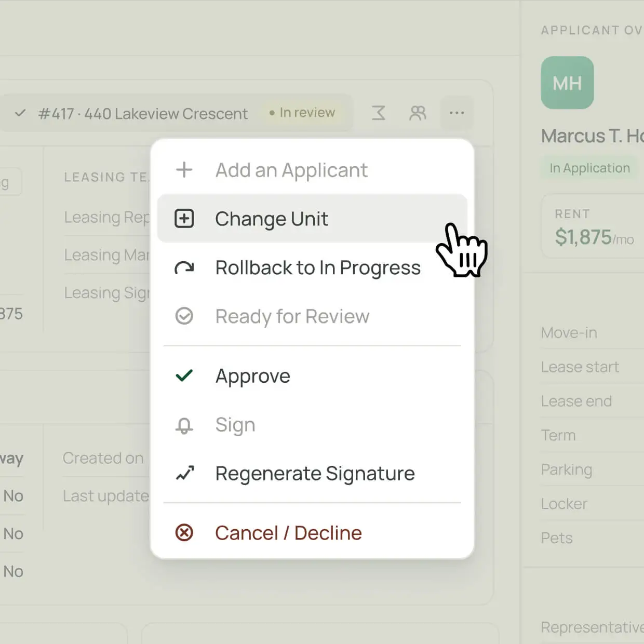Click the sigma-shaped icon beside In review
The height and width of the screenshot is (644, 644).
click(379, 113)
